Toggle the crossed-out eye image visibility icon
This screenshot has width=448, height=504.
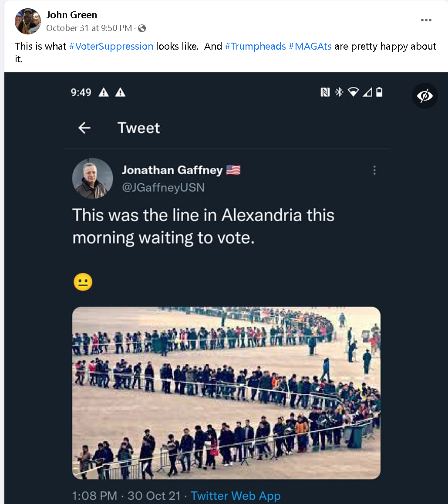click(424, 95)
